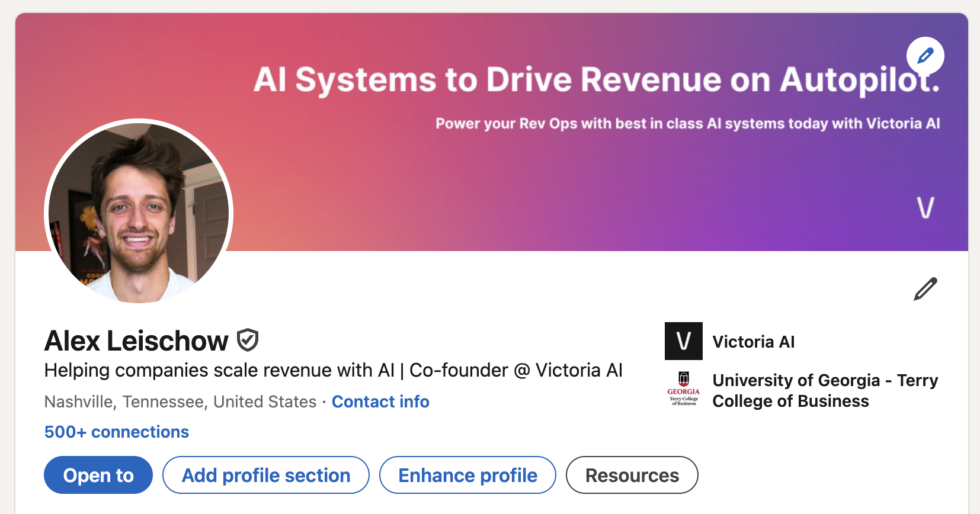Image resolution: width=980 pixels, height=514 pixels.
Task: Select the name Alex Leischow
Action: [x=136, y=341]
